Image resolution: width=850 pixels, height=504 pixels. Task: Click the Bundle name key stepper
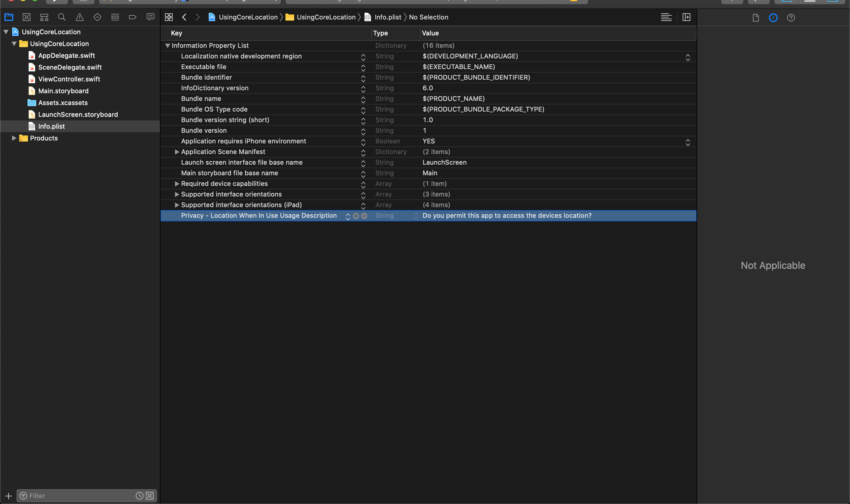coord(363,100)
